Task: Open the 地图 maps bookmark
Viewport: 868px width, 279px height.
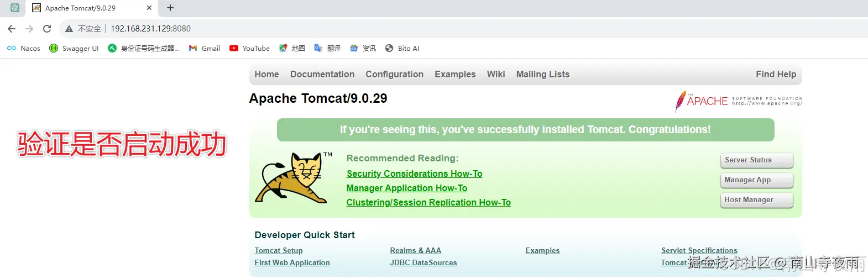Action: [292, 48]
